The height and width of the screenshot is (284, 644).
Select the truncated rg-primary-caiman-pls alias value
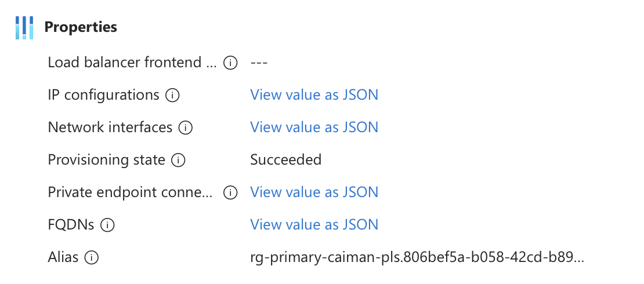(x=417, y=257)
